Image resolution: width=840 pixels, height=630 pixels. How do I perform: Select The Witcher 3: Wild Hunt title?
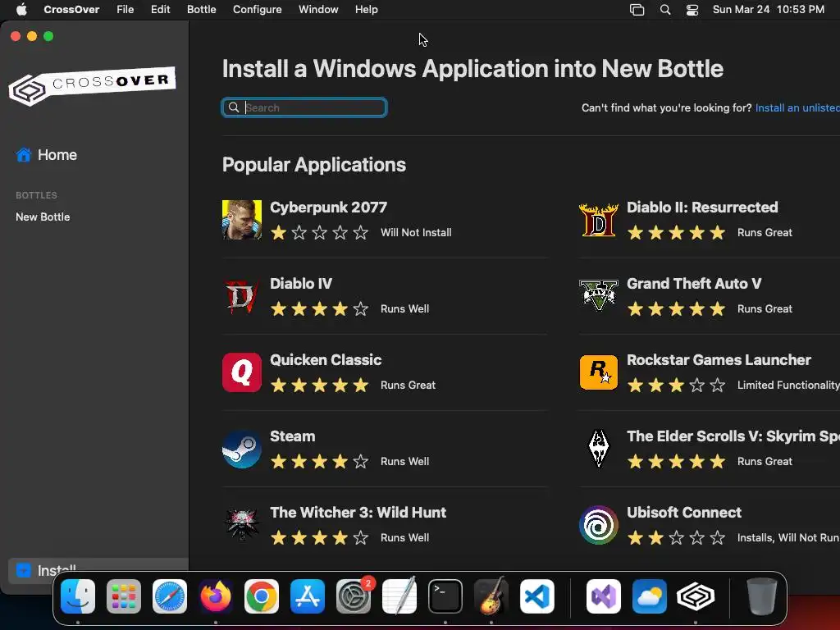tap(358, 513)
